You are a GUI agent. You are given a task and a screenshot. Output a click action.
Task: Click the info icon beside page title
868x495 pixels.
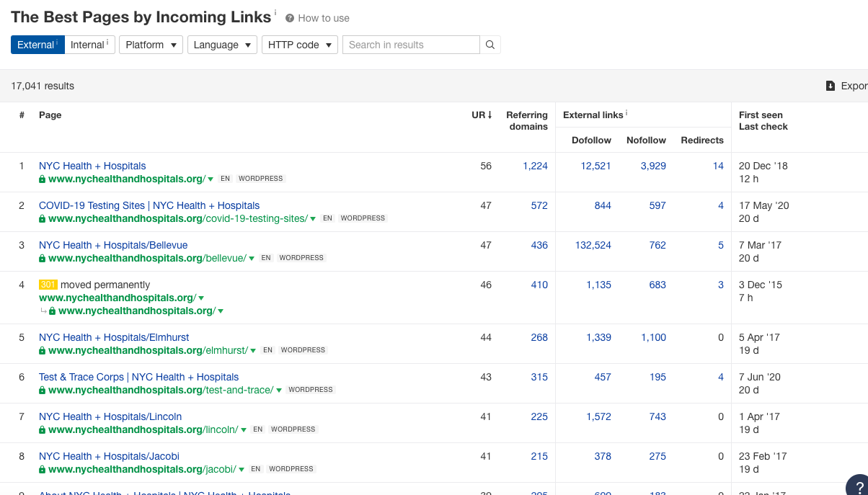click(275, 12)
